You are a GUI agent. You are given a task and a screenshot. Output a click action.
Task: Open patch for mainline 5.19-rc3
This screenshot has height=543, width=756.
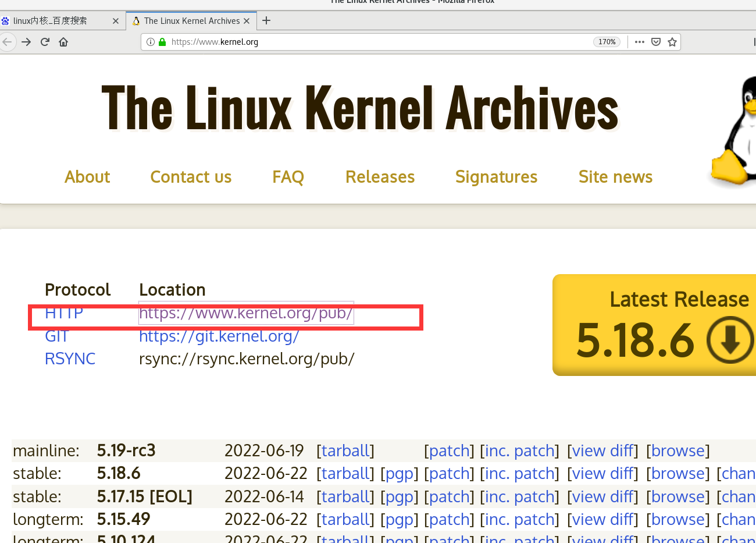(449, 451)
